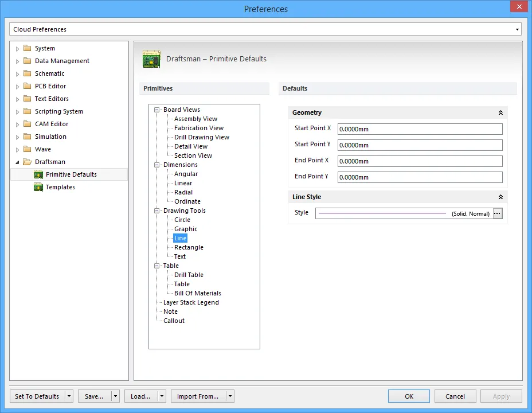Click the Cancel button
Viewport: 532px width, 413px height.
pyautogui.click(x=455, y=396)
